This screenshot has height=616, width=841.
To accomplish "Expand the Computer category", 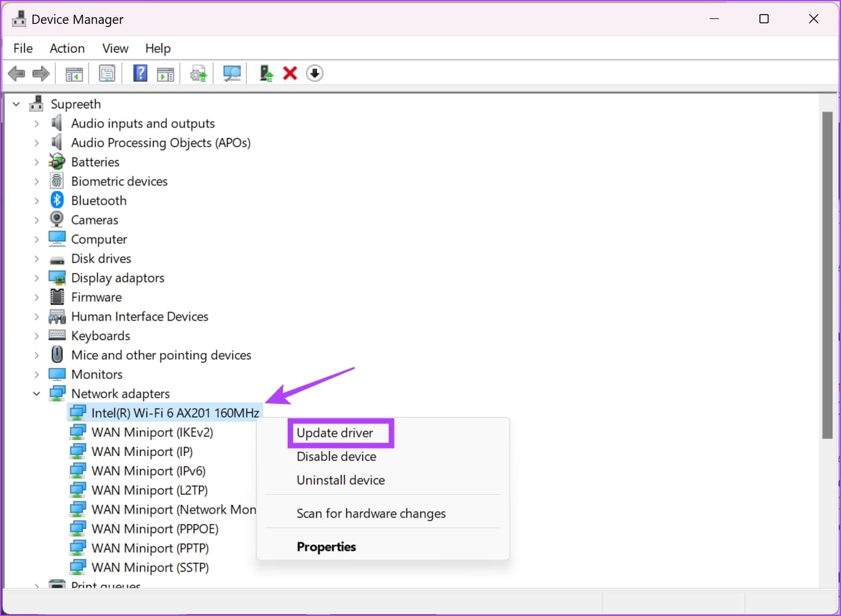I will point(36,239).
